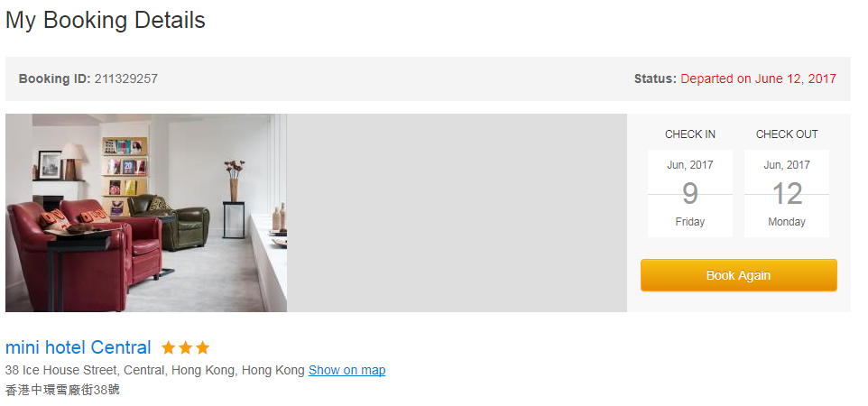The image size is (868, 406).
Task: Click the CHECK IN label
Action: (689, 134)
